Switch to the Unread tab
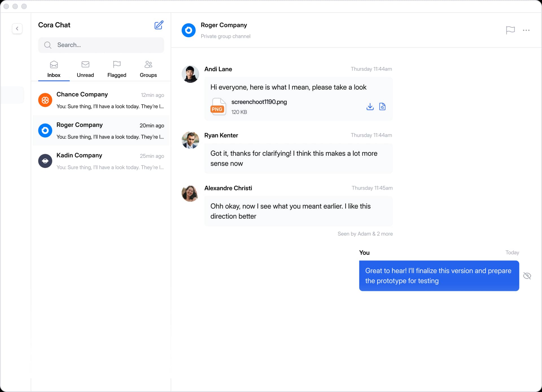The height and width of the screenshot is (392, 542). click(x=85, y=69)
